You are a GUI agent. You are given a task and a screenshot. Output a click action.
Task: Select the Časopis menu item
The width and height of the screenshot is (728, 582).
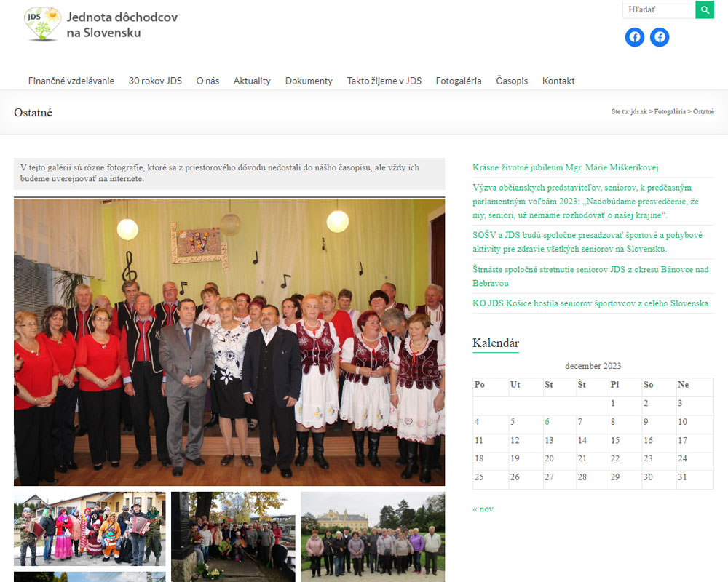click(512, 81)
